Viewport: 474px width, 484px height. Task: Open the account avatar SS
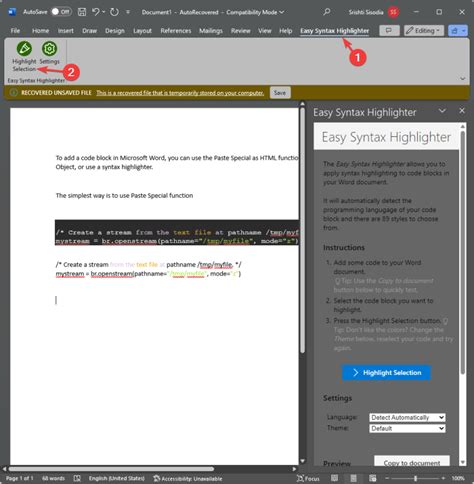tap(394, 12)
